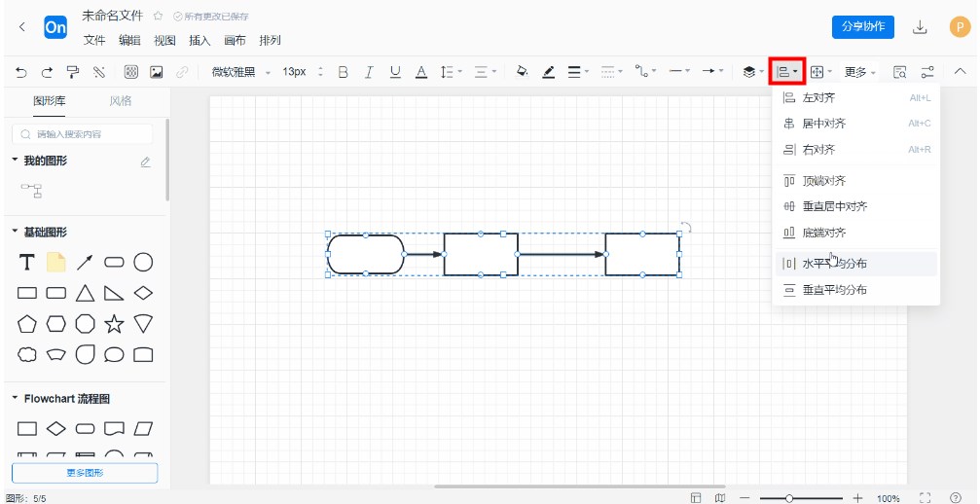Viewport: 980px width, 504px height.
Task: Click the insert image icon
Action: click(157, 72)
